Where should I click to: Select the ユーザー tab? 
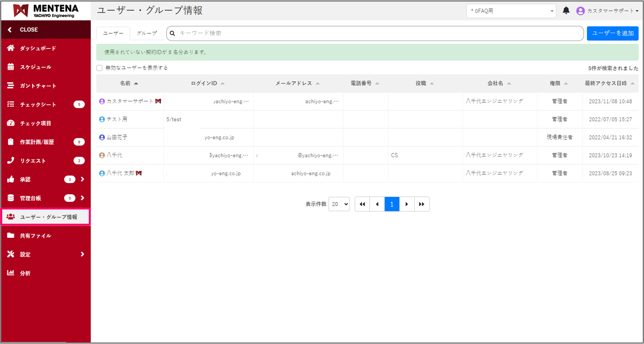pyautogui.click(x=113, y=33)
